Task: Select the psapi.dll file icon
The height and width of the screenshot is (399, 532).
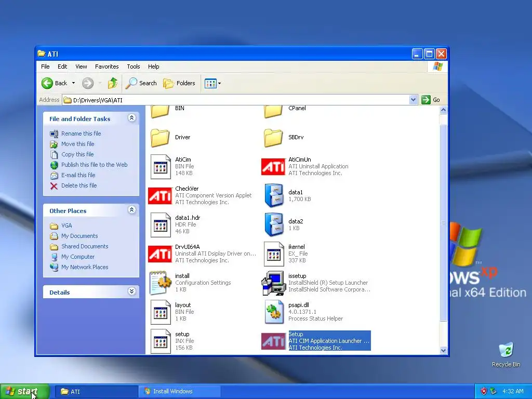Action: point(274,312)
